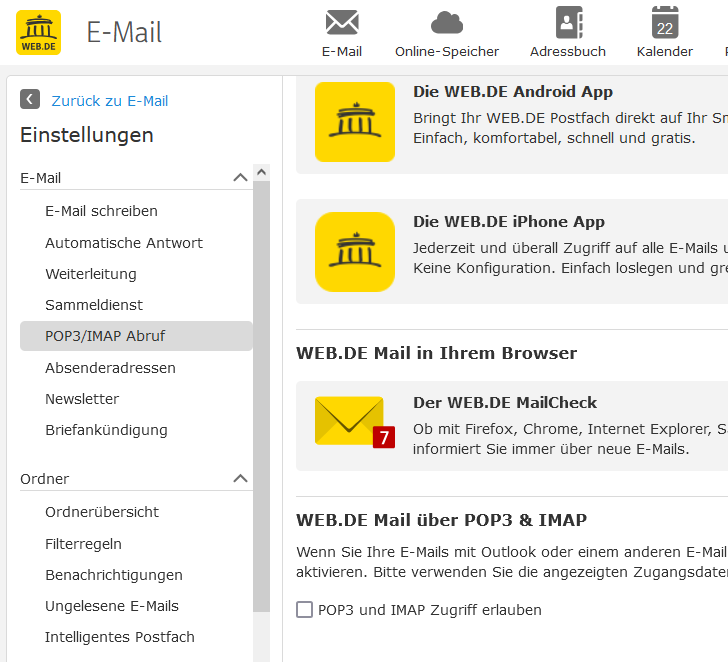Click the sidebar scrollbar thumb

tap(261, 396)
